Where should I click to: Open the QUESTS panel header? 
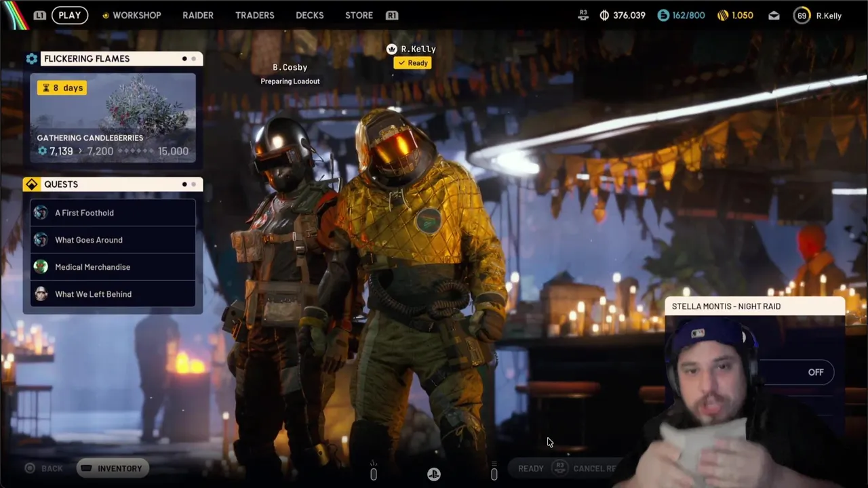pos(121,184)
